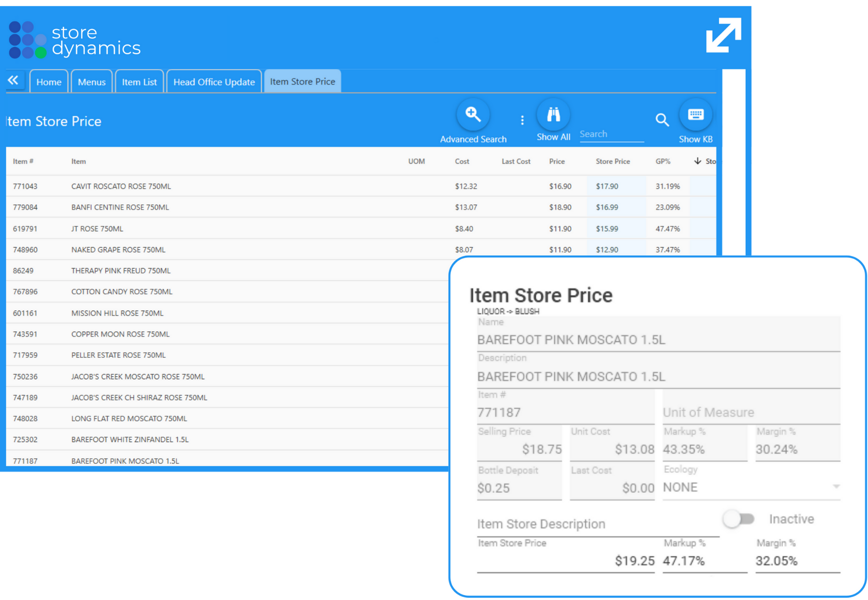The image size is (868, 600).
Task: Click the GP% column header
Action: tap(662, 162)
